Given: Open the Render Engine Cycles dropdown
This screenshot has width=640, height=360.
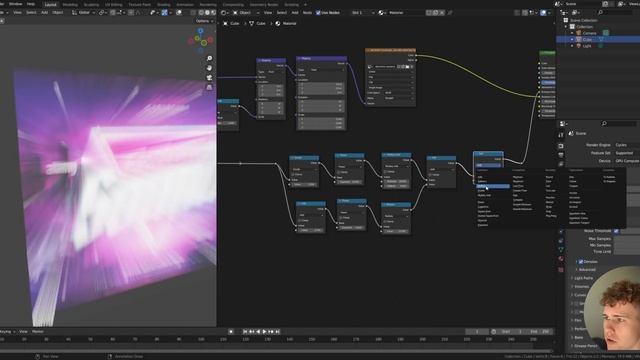Looking at the screenshot, I should pos(627,145).
